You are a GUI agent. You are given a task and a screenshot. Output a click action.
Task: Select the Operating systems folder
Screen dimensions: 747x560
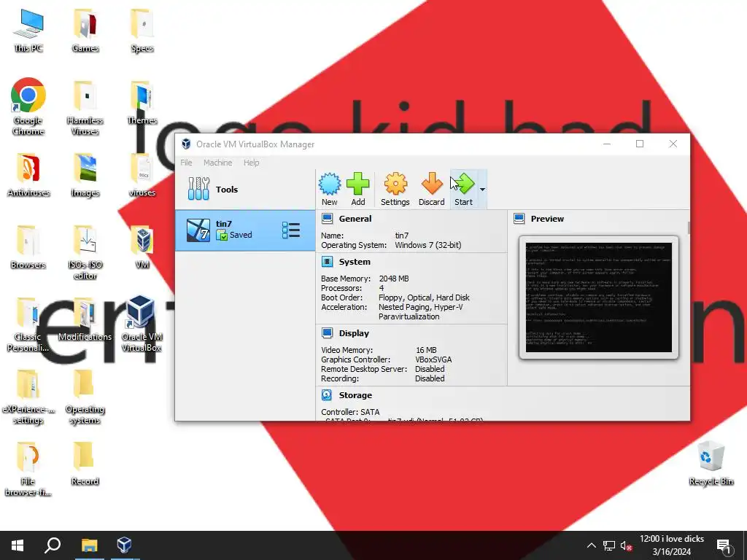coord(85,397)
